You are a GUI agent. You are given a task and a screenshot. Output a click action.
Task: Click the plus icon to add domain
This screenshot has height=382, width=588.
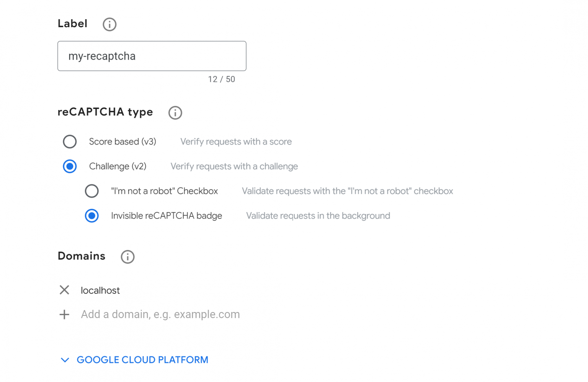[64, 314]
